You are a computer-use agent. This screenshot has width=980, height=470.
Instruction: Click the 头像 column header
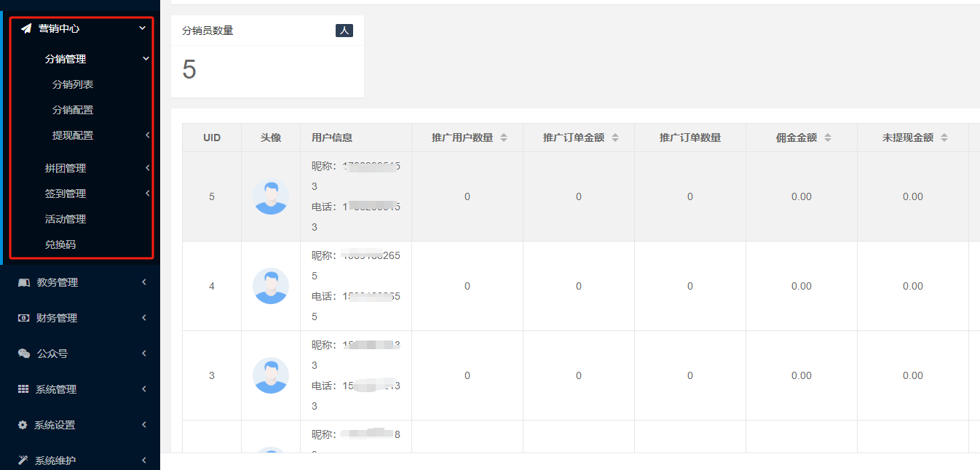(271, 138)
